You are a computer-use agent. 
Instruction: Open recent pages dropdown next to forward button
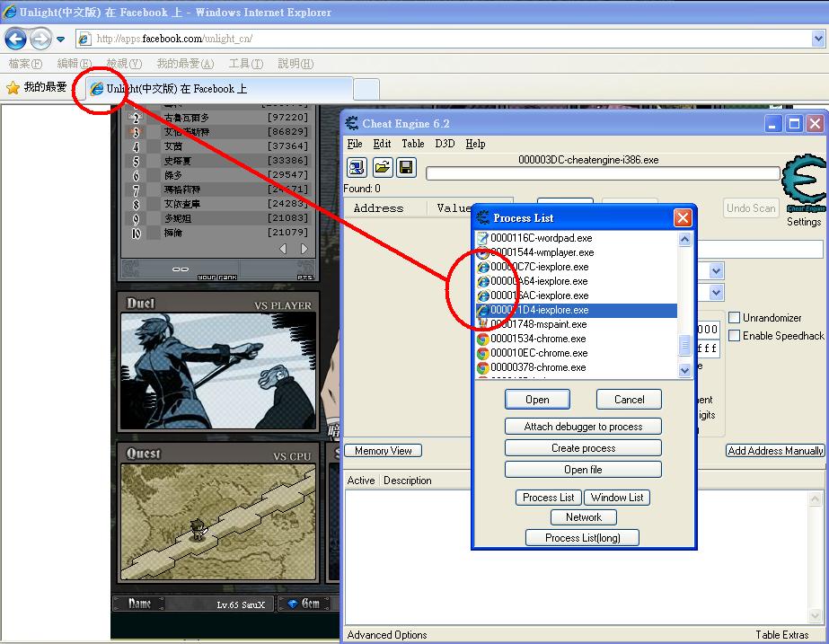(60, 40)
